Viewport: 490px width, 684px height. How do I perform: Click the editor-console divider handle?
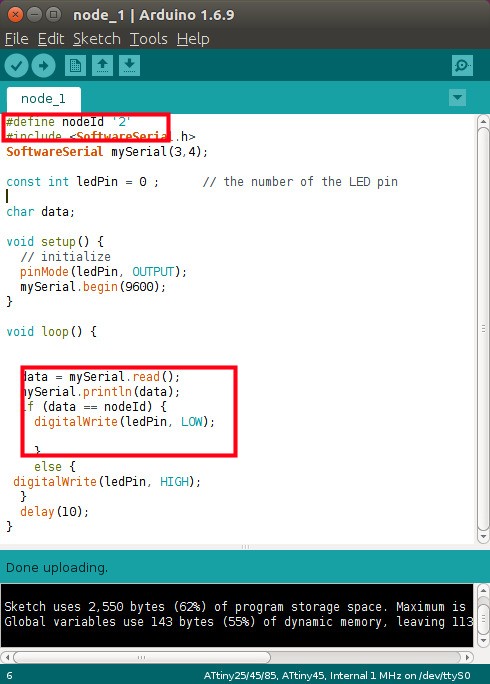245,547
